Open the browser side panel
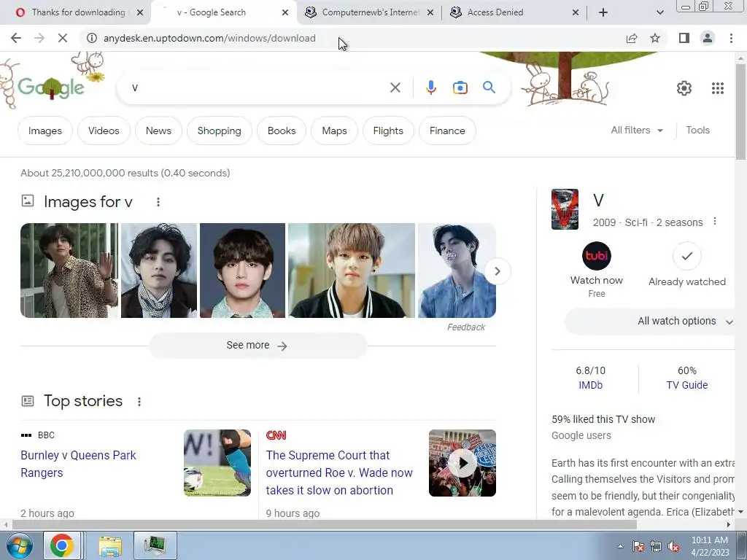Viewport: 747px width, 560px height. (x=684, y=38)
